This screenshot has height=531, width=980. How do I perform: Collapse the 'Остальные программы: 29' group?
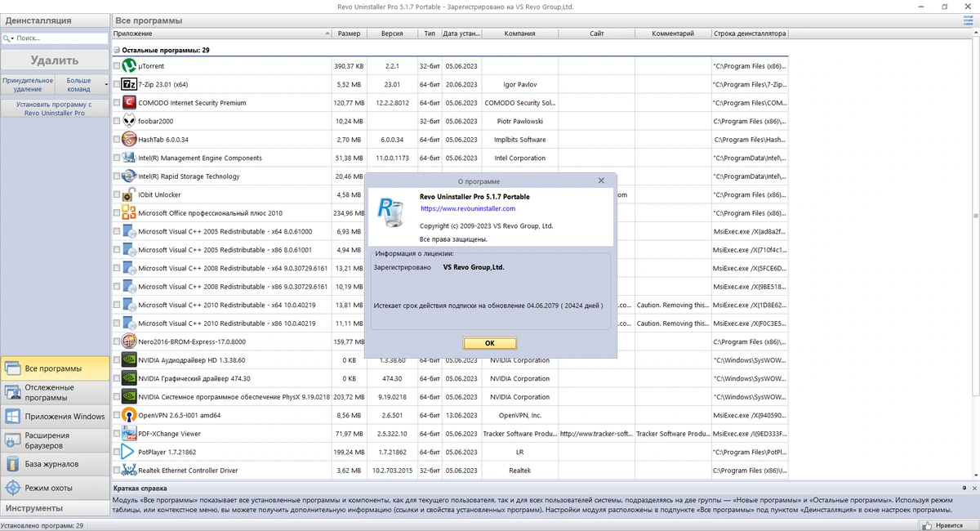pos(117,50)
